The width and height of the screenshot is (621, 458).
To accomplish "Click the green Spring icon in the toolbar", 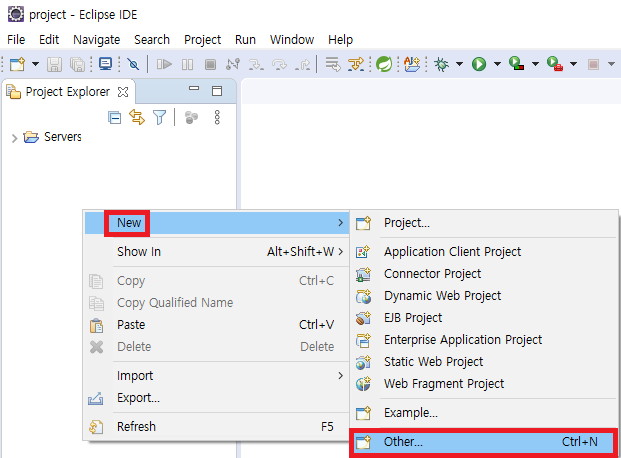I will [384, 64].
